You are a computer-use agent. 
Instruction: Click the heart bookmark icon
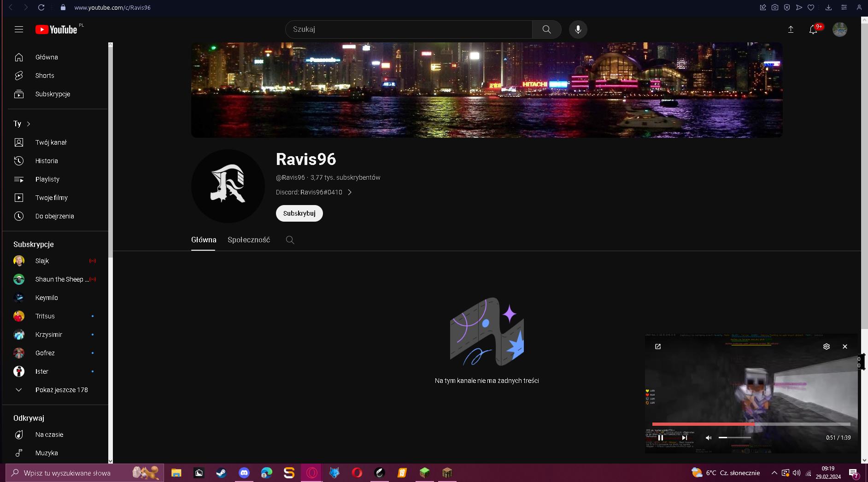pyautogui.click(x=811, y=7)
